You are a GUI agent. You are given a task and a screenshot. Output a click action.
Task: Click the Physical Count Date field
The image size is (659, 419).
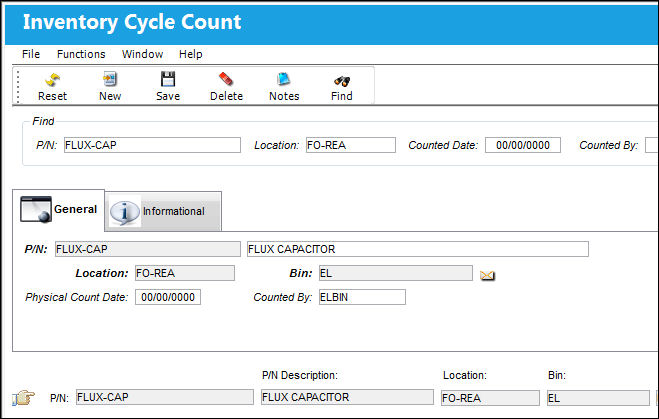pyautogui.click(x=168, y=297)
